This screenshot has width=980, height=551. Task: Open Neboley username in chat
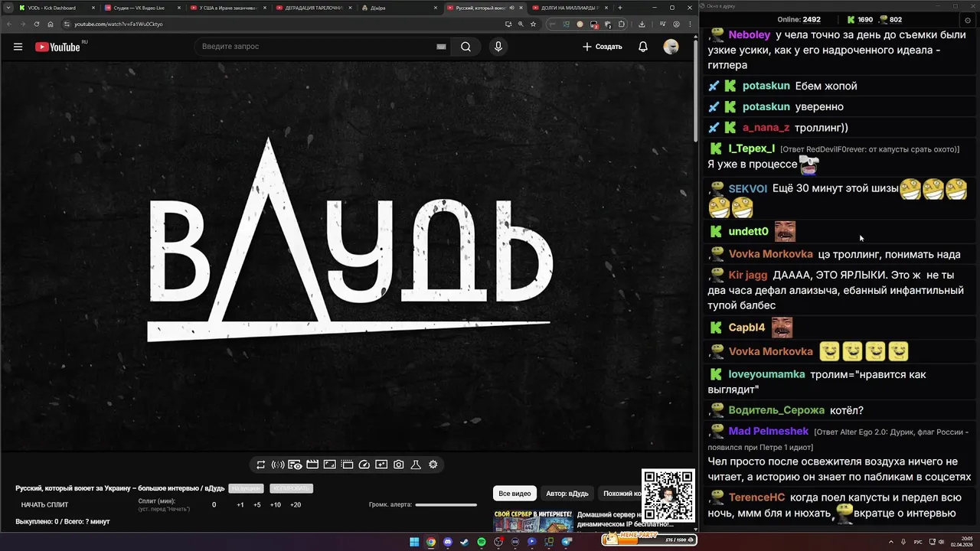click(750, 35)
